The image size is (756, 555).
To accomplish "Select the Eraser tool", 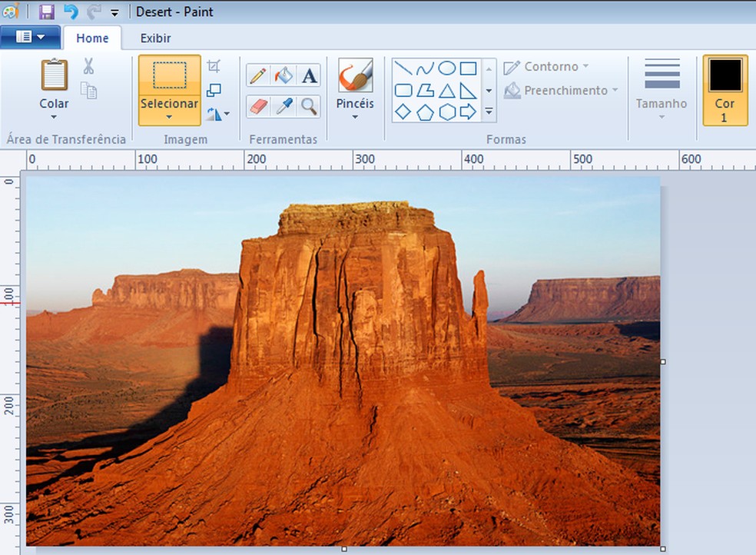I will click(x=258, y=106).
